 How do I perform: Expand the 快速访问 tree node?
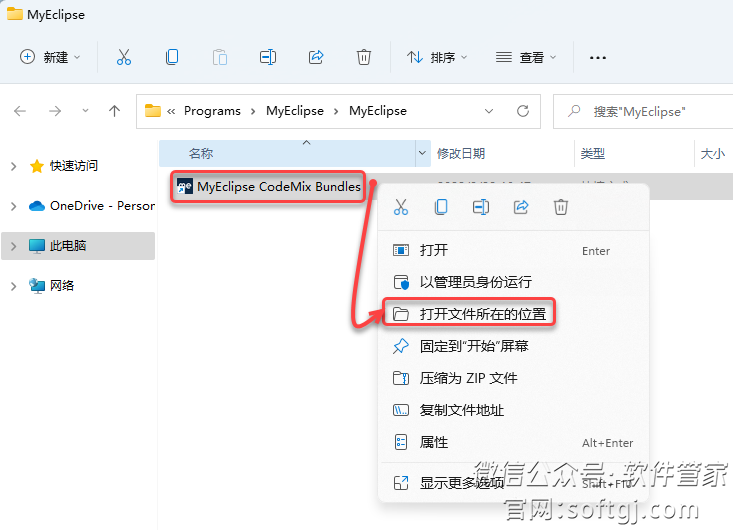pos(14,166)
